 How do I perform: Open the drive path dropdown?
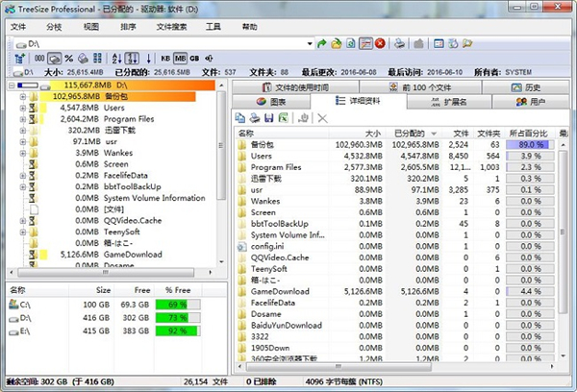[x=308, y=44]
